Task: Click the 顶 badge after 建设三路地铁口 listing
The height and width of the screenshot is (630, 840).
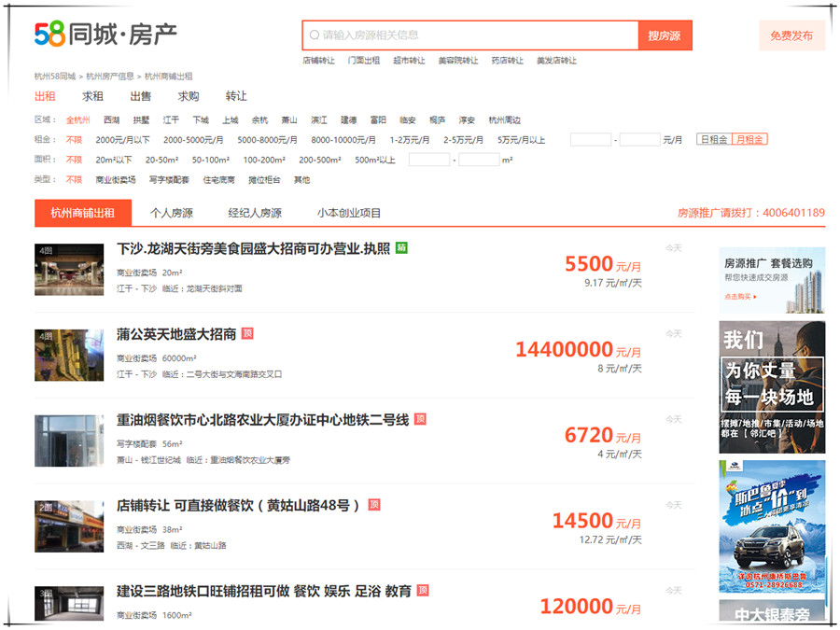Action: pyautogui.click(x=423, y=591)
